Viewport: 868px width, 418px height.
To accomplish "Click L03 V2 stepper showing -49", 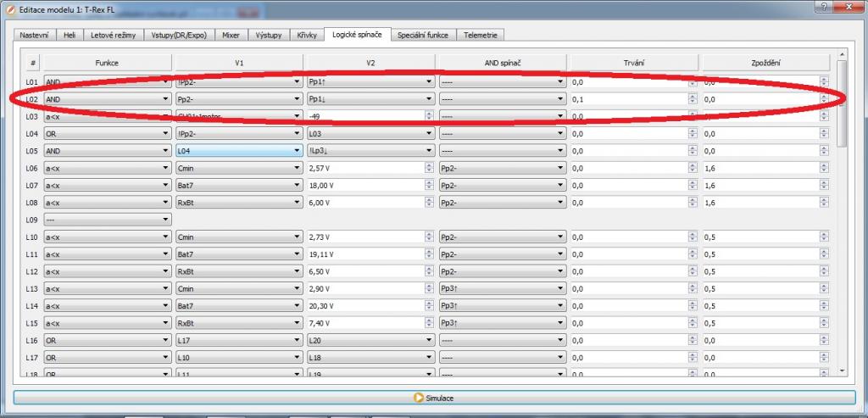I will coord(428,116).
